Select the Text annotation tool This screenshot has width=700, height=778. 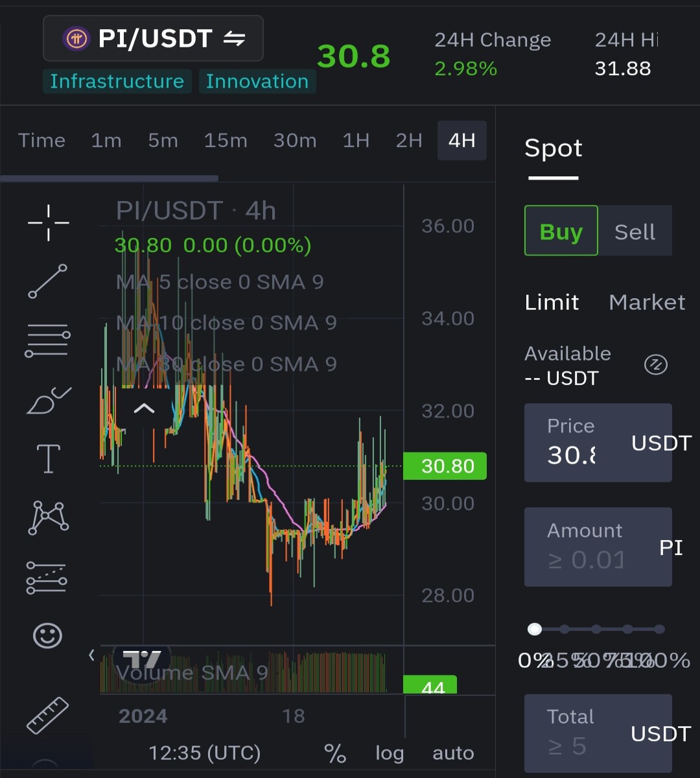pos(48,458)
